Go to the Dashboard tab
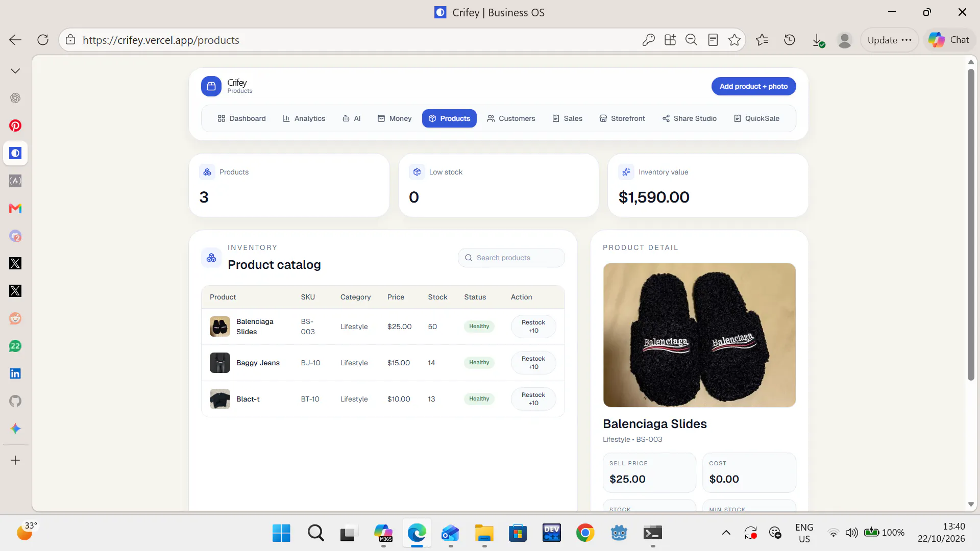 click(241, 118)
